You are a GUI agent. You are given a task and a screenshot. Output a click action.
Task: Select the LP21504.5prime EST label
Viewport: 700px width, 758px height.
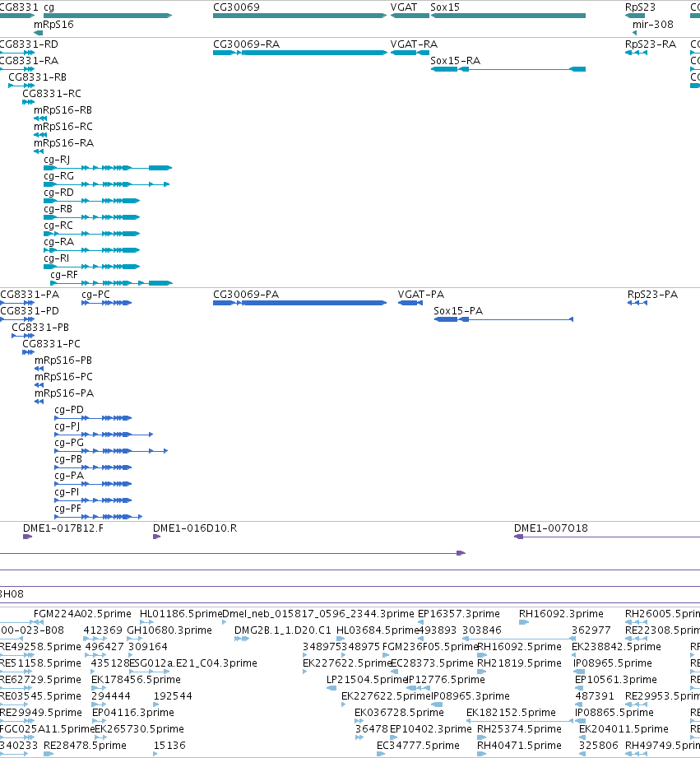click(x=367, y=679)
